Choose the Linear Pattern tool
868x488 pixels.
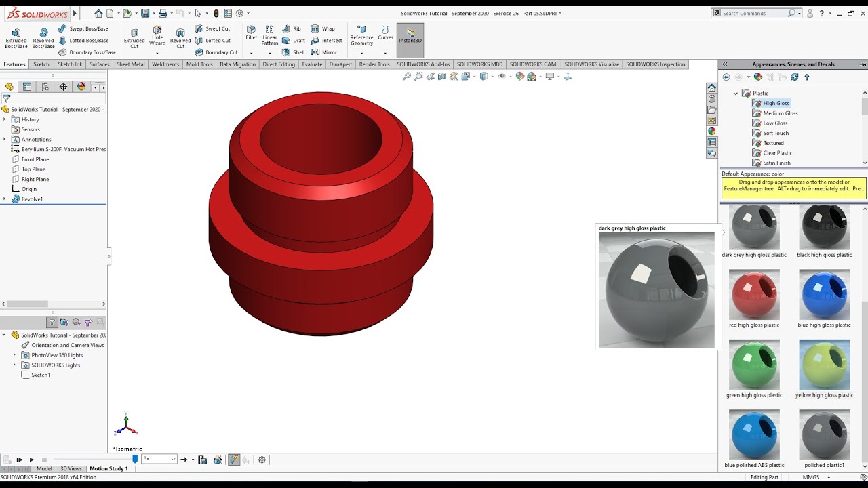coord(270,35)
